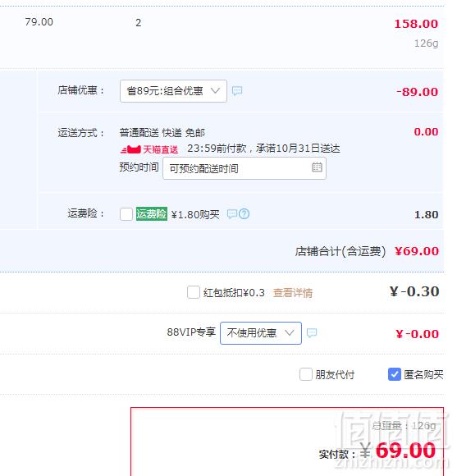457x476 pixels.
Task: Check the 朋友代付 option
Action: point(306,374)
